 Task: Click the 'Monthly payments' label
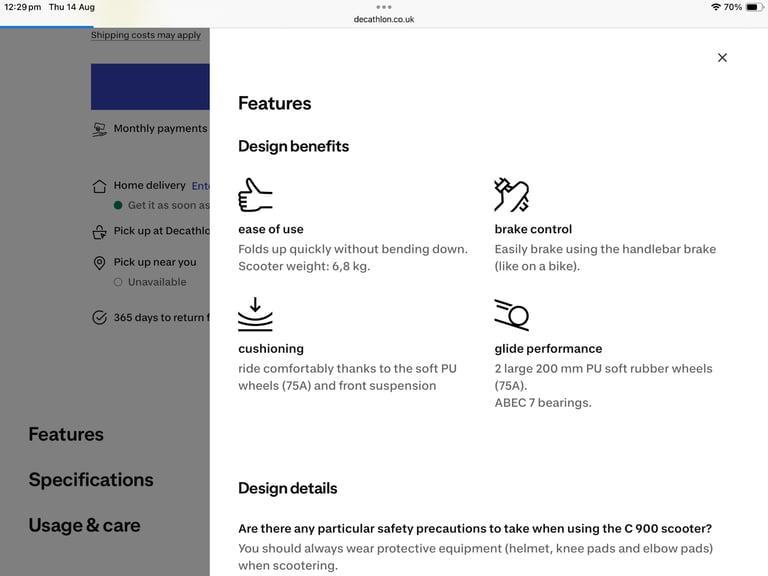coord(160,129)
